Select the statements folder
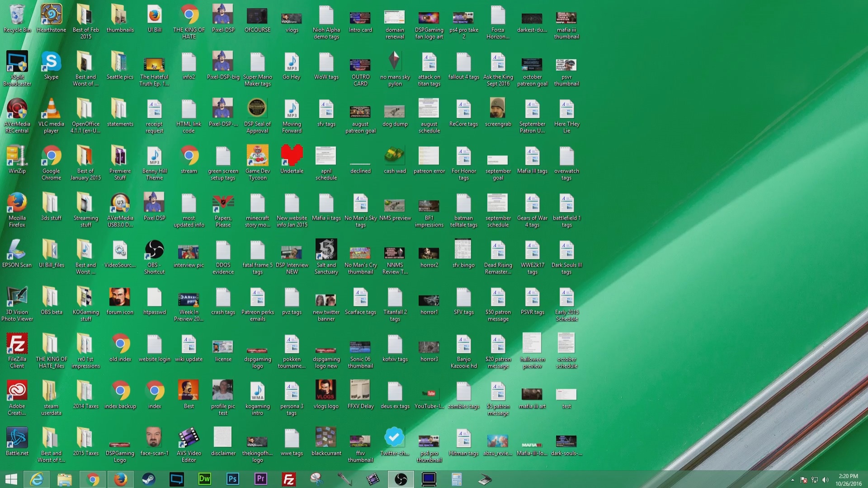This screenshot has height=488, width=868. (x=120, y=113)
